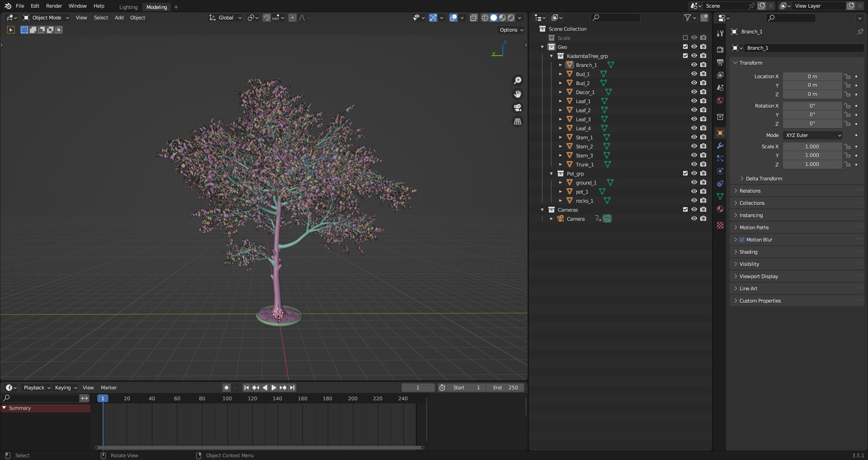Open the outliner filter dropdown

tap(690, 18)
